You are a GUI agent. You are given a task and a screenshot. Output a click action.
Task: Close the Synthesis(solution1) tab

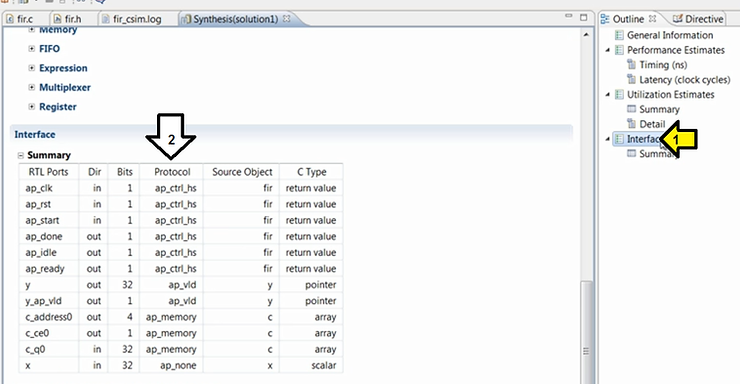(286, 19)
